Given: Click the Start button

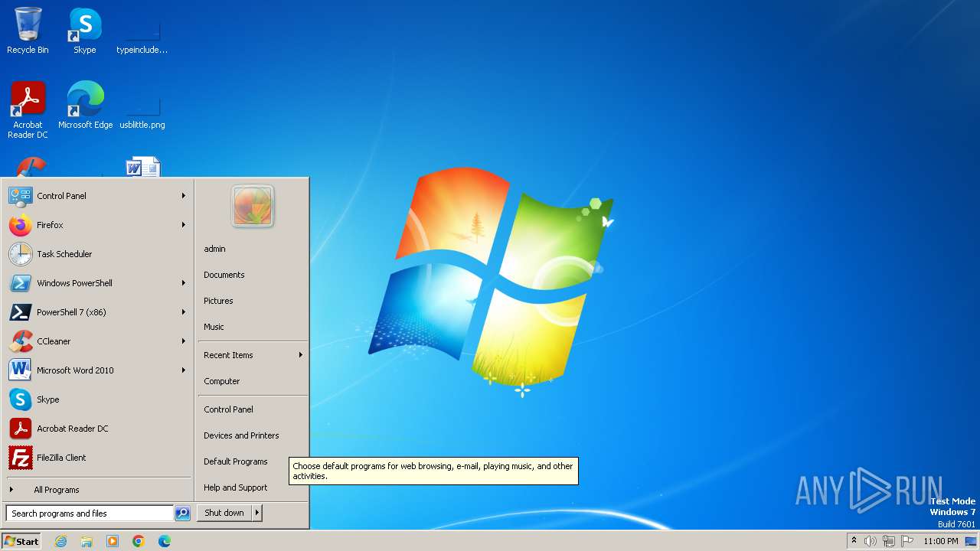Looking at the screenshot, I should (x=21, y=541).
